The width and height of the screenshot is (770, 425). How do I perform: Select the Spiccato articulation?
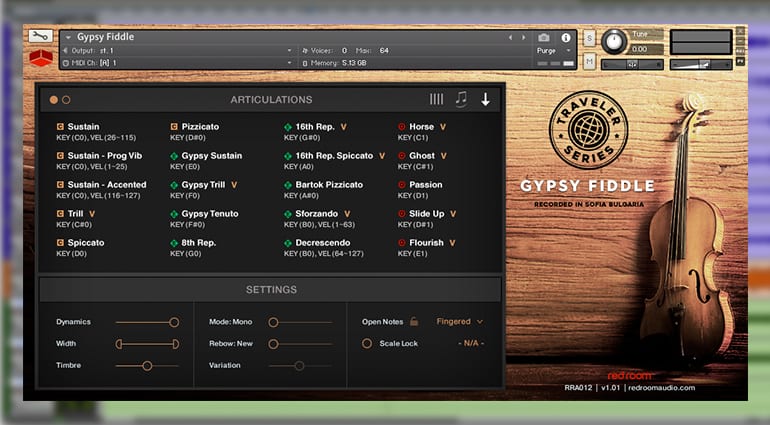click(x=85, y=243)
